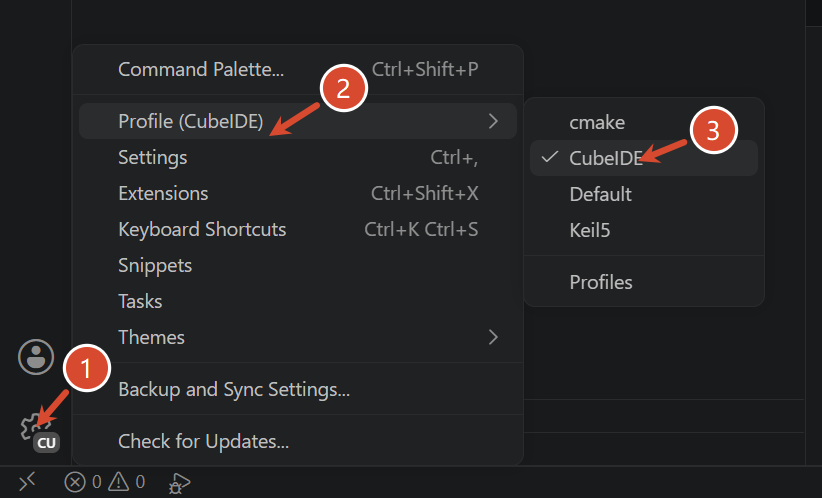Open the Accounts person icon
Viewport: 822px width, 498px height.
point(36,357)
